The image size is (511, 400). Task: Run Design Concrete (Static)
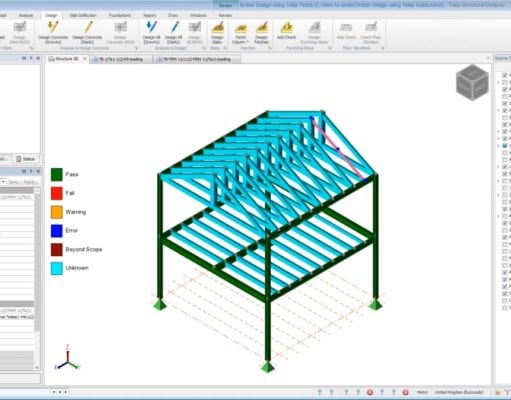(87, 32)
